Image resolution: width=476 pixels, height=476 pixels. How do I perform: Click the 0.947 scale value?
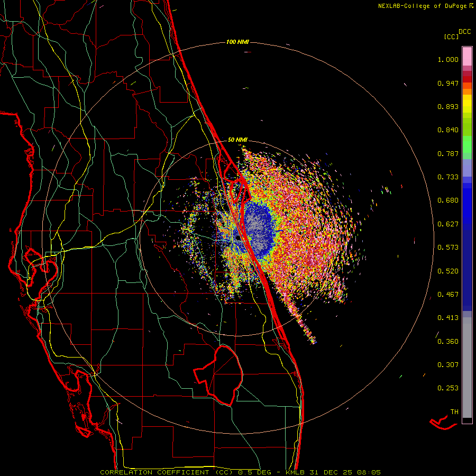[448, 83]
